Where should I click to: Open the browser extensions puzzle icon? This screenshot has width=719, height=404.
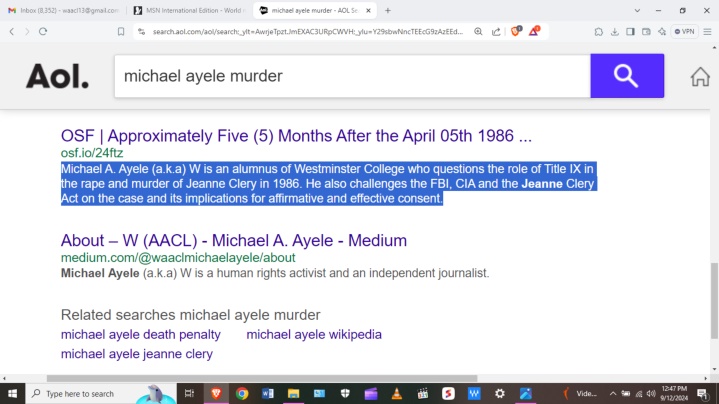coord(598,32)
